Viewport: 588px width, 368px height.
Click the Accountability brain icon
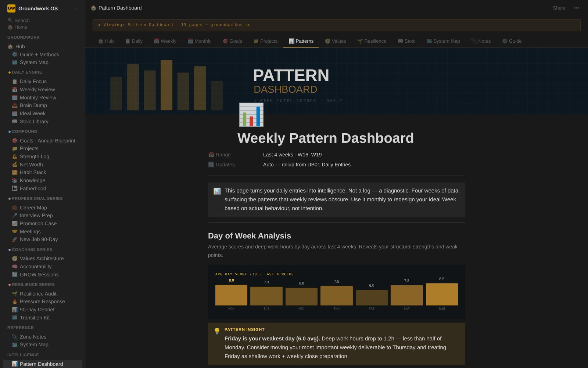15,266
